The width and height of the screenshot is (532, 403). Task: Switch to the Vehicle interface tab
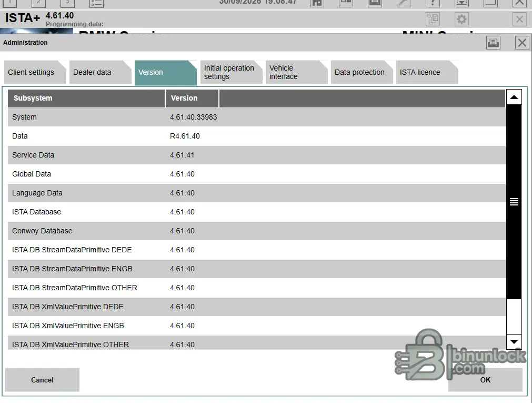(296, 72)
